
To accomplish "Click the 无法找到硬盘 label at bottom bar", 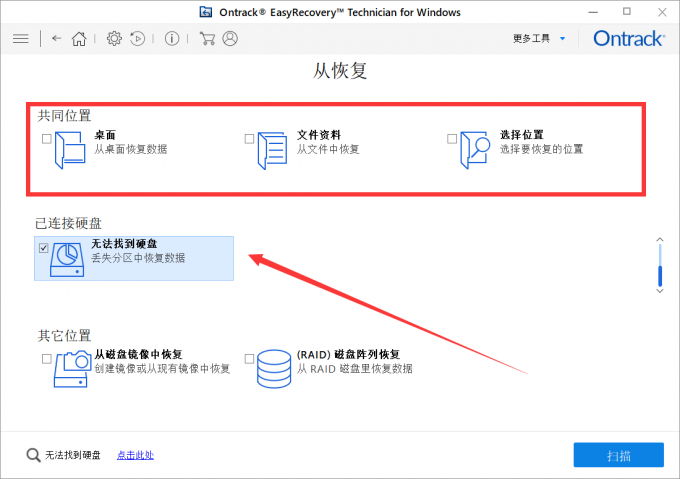I will (73, 455).
